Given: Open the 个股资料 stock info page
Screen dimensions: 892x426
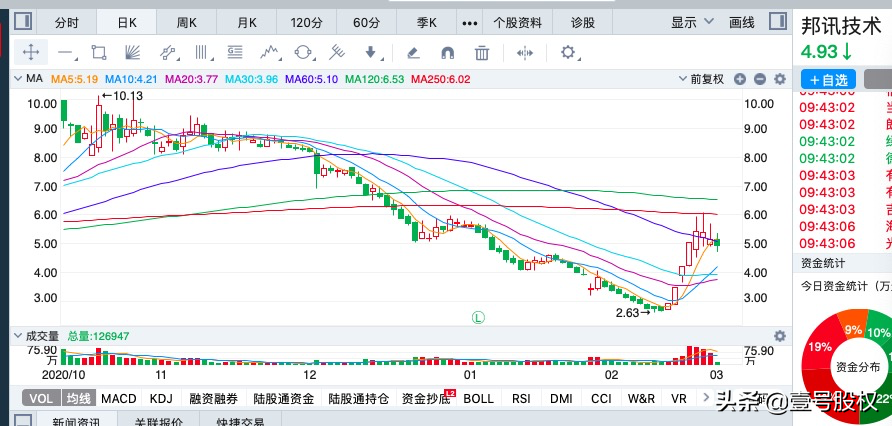Looking at the screenshot, I should (517, 22).
